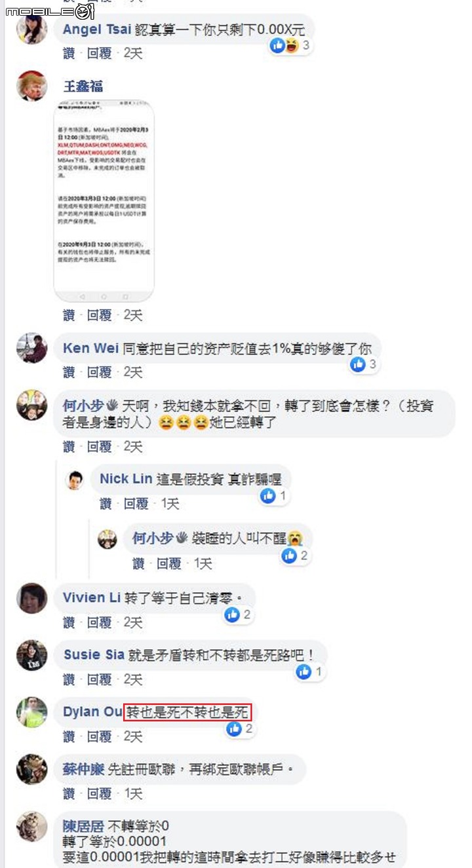Viewport: 472px width, 868px height.
Task: Click the thumbs-up icon on Ken Wei's comment
Action: point(358,364)
